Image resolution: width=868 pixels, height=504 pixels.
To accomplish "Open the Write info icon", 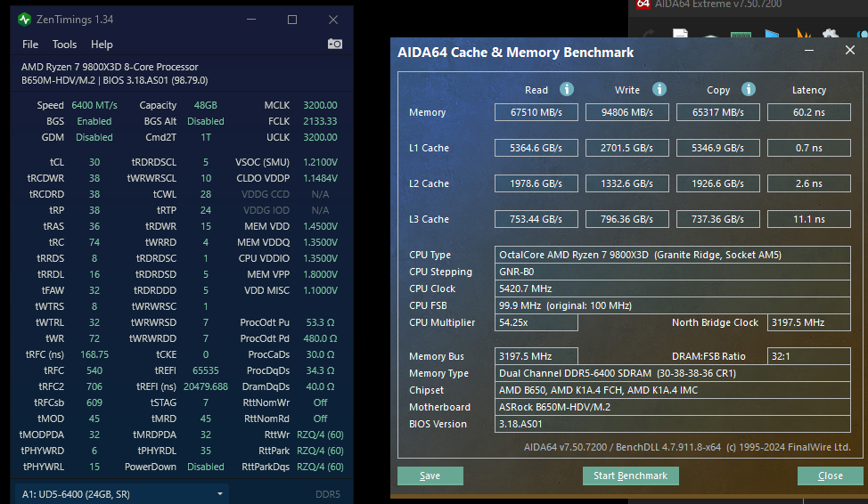I will click(x=659, y=89).
